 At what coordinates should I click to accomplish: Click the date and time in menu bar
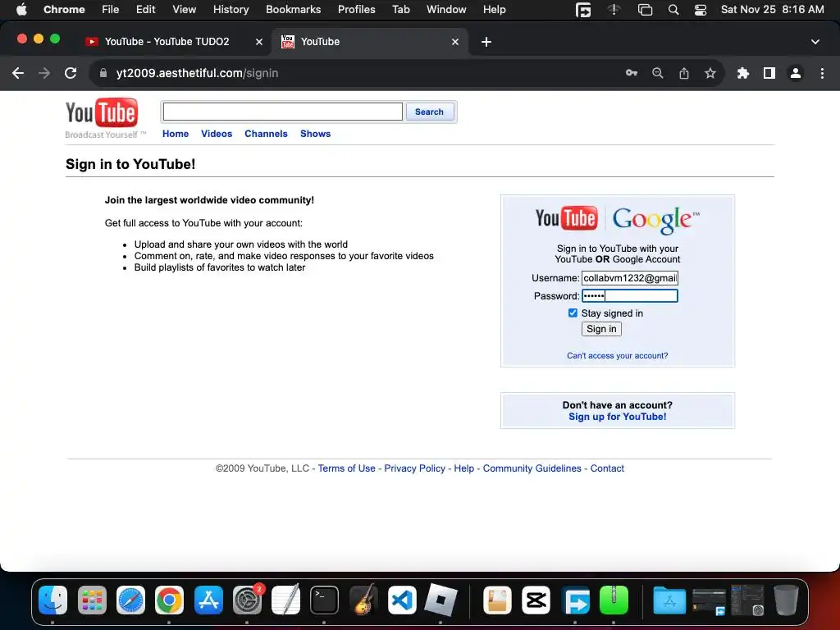772,10
